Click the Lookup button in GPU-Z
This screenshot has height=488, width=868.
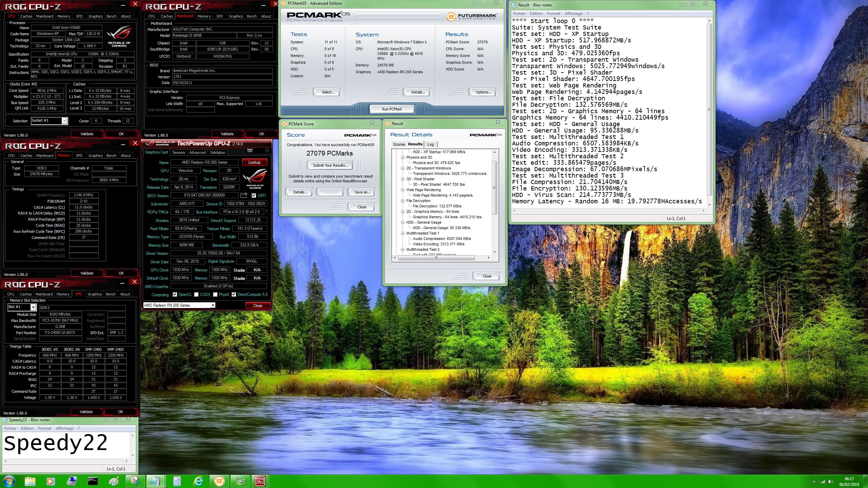tap(254, 162)
